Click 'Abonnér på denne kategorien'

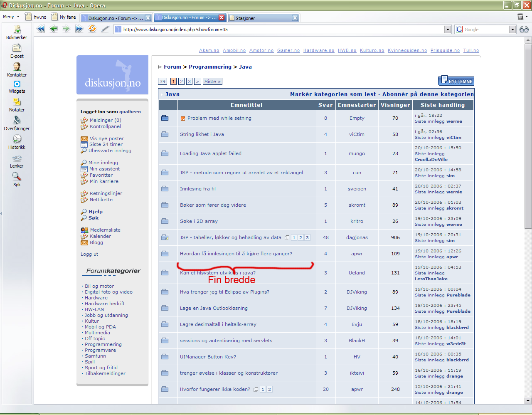click(428, 94)
